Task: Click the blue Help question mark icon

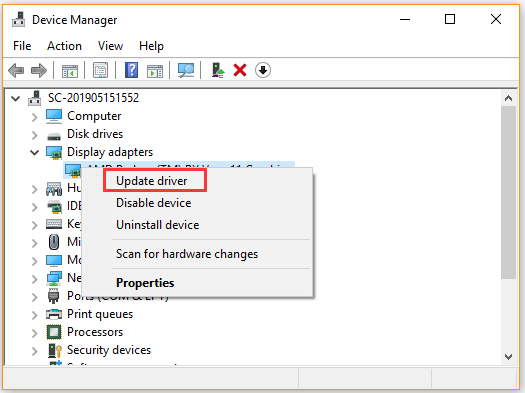Action: coord(132,70)
